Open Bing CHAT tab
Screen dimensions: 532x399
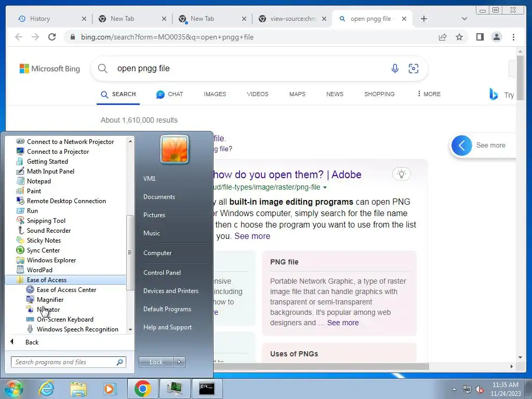tap(170, 94)
